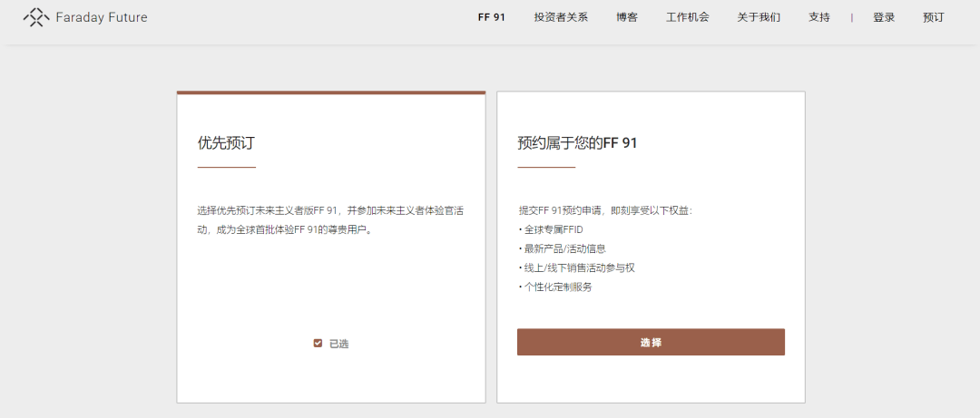The image size is (980, 418).
Task: Open the FF 91 menu item
Action: click(491, 17)
